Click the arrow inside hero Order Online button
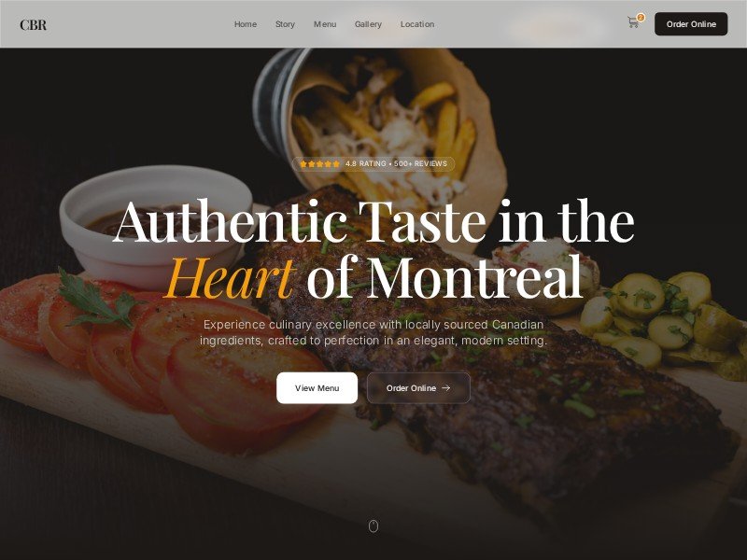 click(x=446, y=388)
